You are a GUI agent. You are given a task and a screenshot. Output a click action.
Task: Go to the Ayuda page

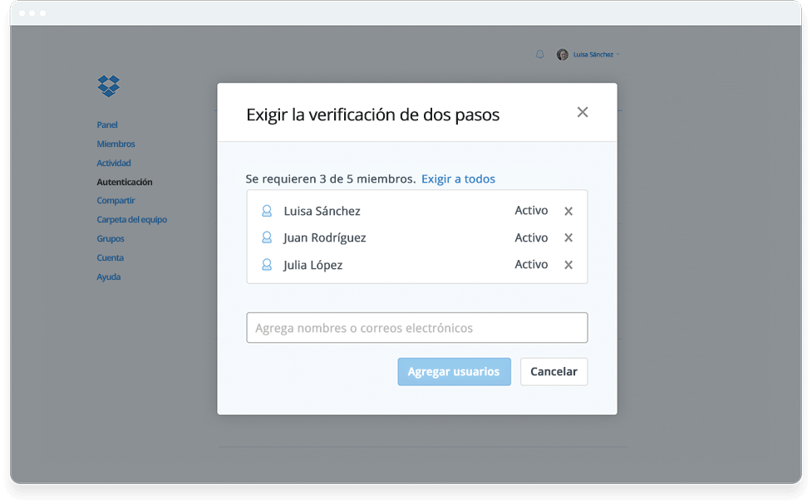pyautogui.click(x=108, y=276)
